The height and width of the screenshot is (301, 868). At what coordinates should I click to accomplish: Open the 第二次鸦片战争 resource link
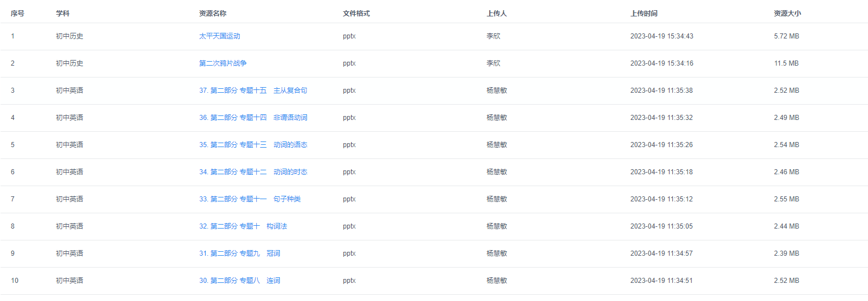pyautogui.click(x=223, y=63)
